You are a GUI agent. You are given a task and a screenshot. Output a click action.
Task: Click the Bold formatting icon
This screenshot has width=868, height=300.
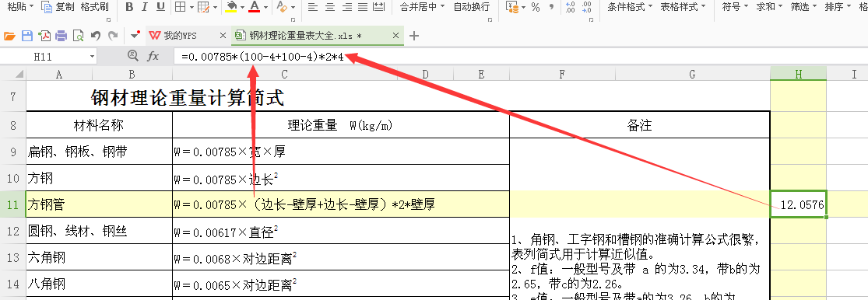(x=129, y=7)
